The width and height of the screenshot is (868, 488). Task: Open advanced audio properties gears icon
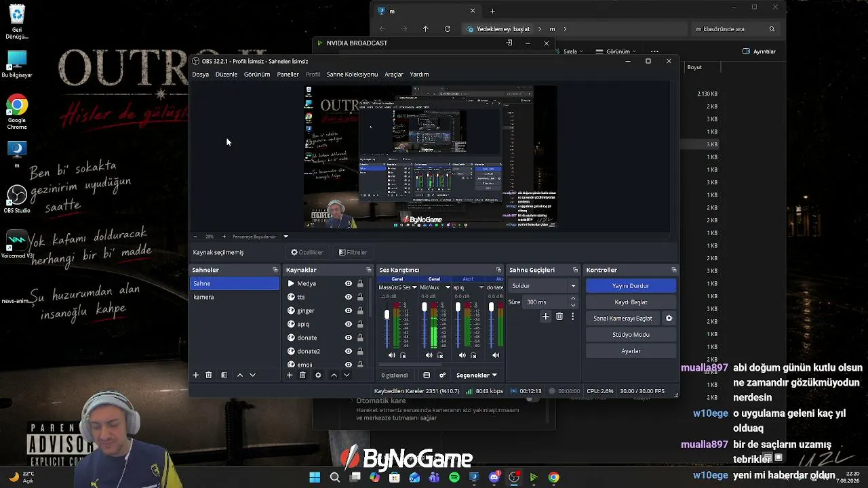point(442,375)
